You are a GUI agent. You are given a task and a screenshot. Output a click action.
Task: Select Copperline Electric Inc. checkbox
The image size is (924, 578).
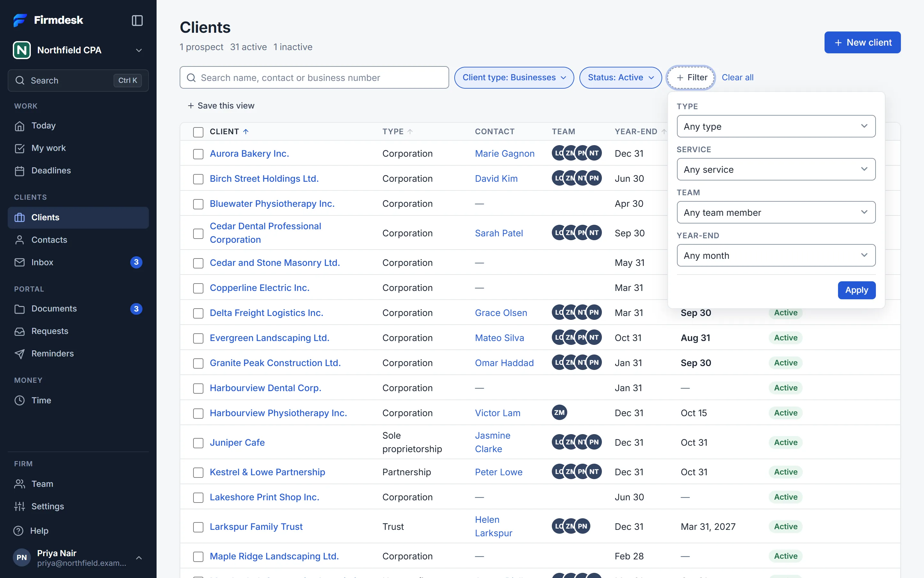(x=198, y=288)
